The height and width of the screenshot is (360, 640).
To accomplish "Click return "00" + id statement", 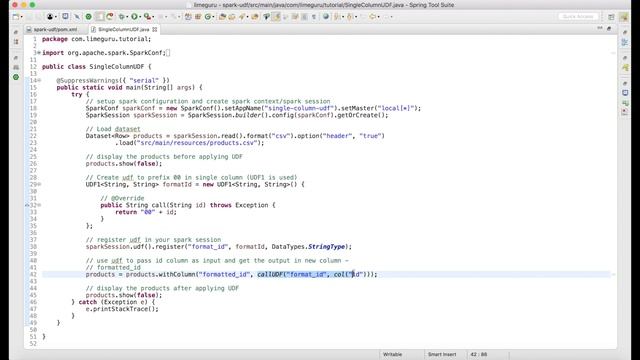I will pyautogui.click(x=146, y=212).
